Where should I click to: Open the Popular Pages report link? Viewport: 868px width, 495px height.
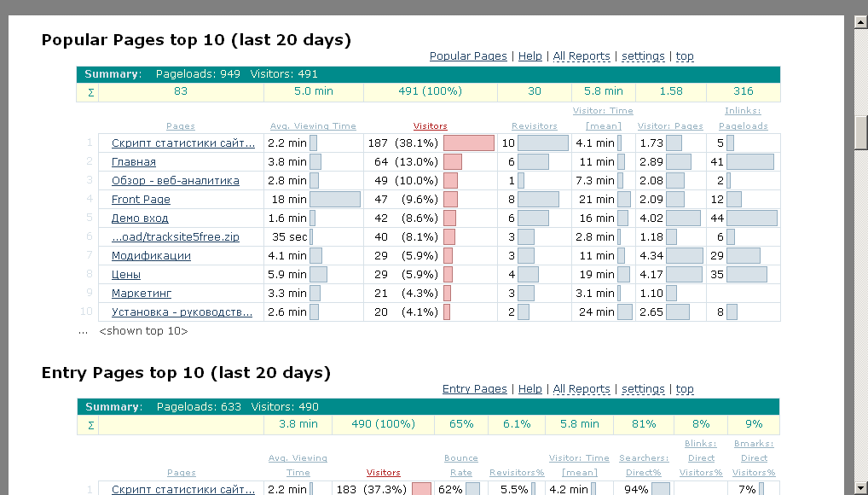pyautogui.click(x=468, y=56)
